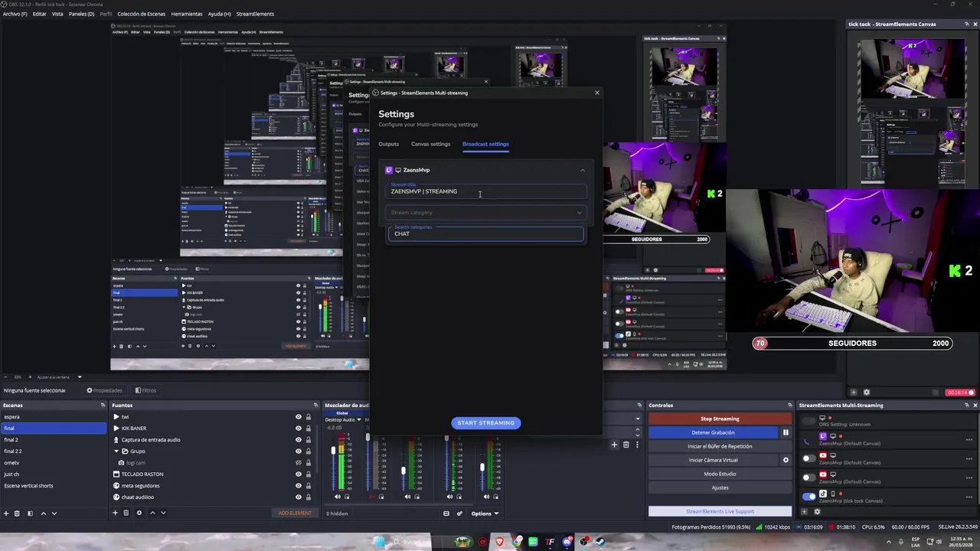Switch to Modo Estudio
This screenshot has height=551, width=980.
coord(720,474)
